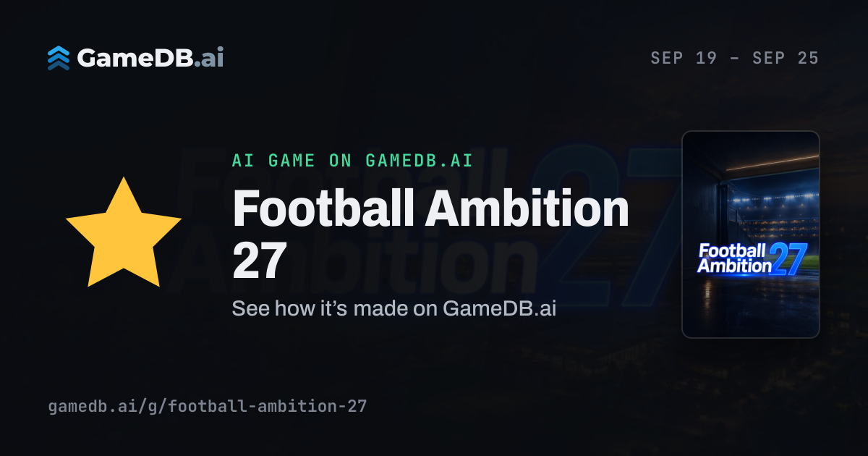This screenshot has width=868, height=456.
Task: Click the SEP 25 end date
Action: tap(786, 58)
